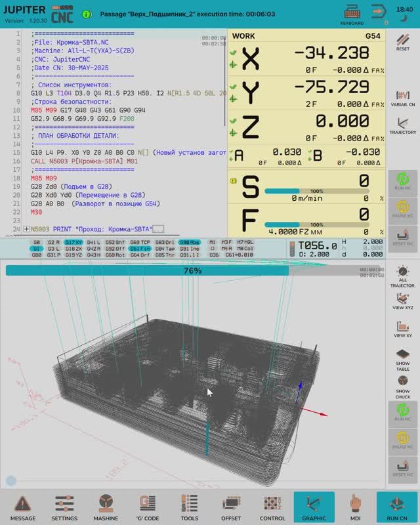Click the Y coordinate value -75.729
The width and height of the screenshot is (420, 525).
coord(331,87)
